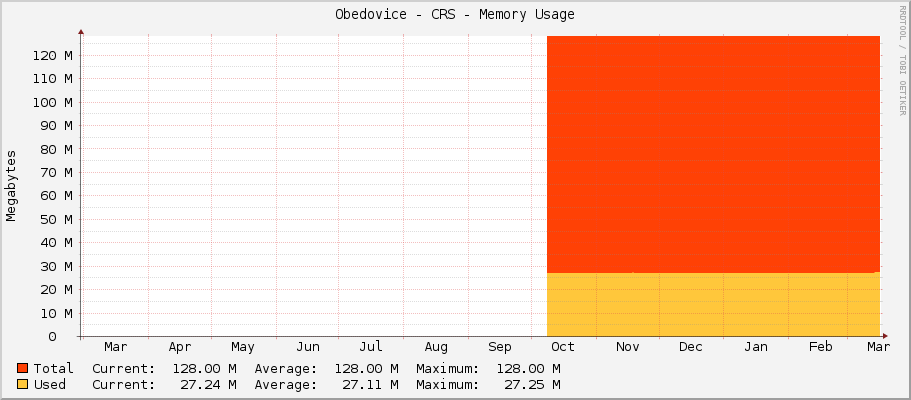
Task: Click the Total current value '128.00 M'
Action: pyautogui.click(x=205, y=369)
